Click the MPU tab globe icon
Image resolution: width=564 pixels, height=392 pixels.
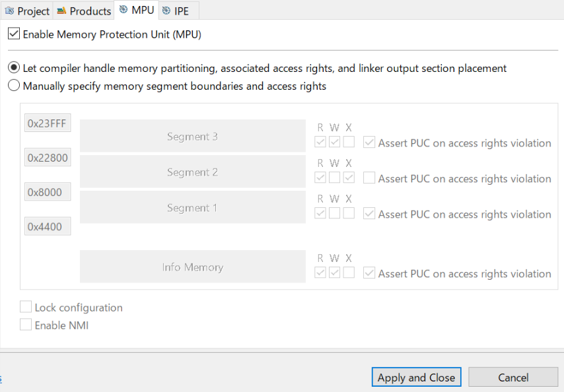coord(123,10)
